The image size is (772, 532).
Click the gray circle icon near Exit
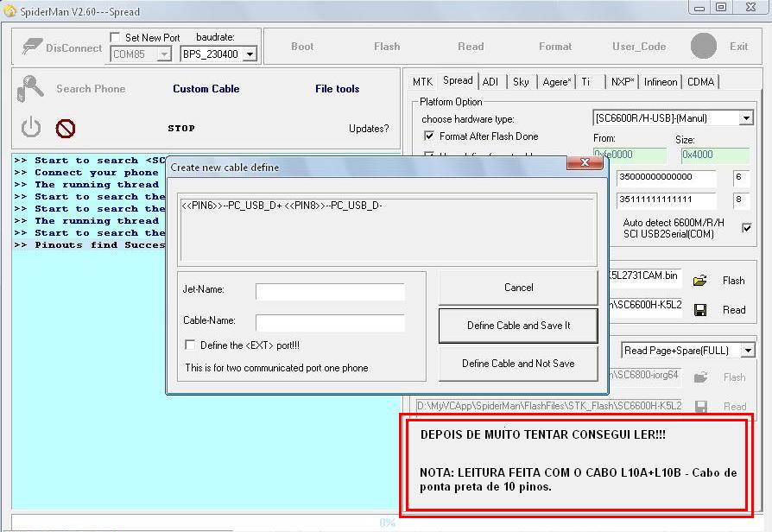click(x=704, y=46)
